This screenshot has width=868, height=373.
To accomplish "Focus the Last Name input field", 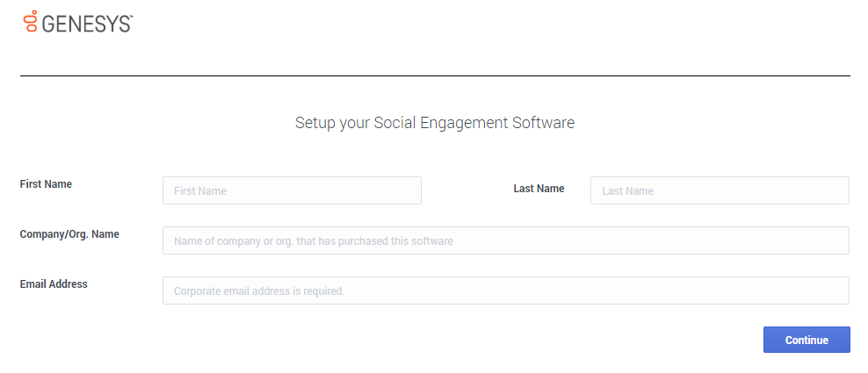I will pos(720,190).
